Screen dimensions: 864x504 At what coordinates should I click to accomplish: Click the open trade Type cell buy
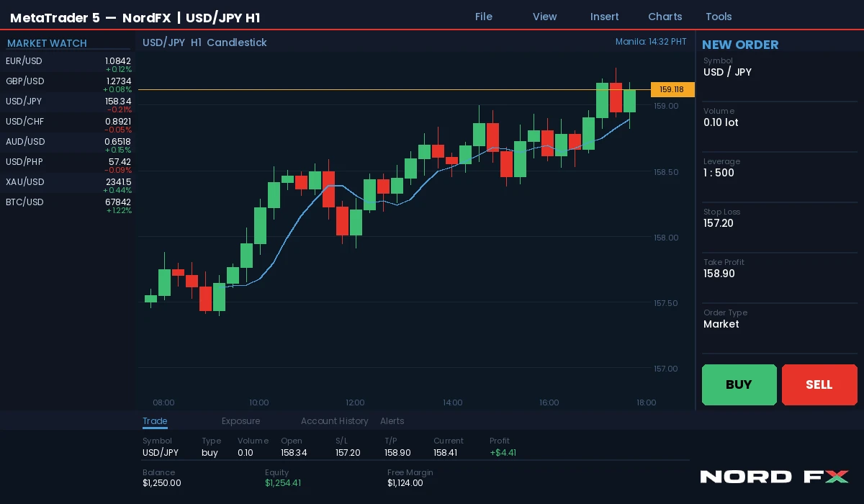[x=210, y=453]
